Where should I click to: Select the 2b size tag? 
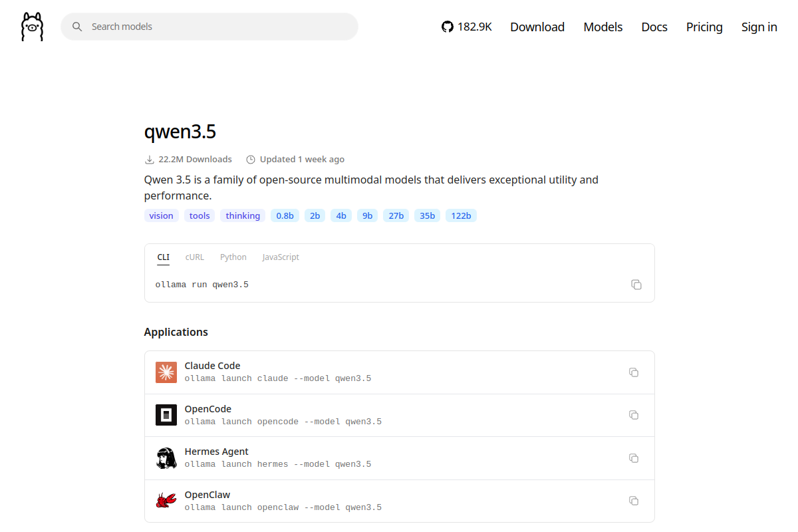pos(315,215)
